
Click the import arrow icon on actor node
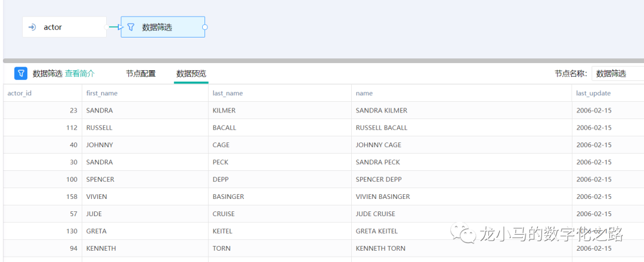pos(32,27)
